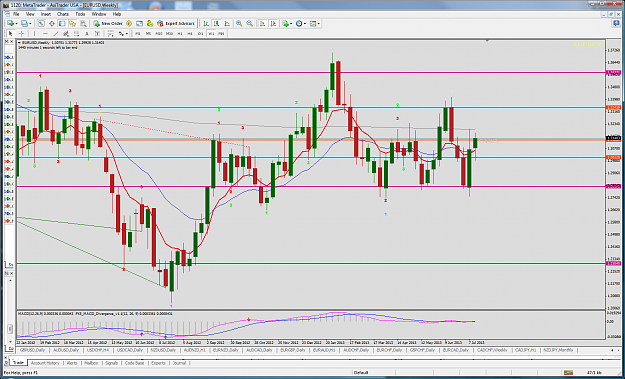Switch to candlestick chart display
The height and width of the screenshot is (379, 625).
pyautogui.click(x=216, y=24)
